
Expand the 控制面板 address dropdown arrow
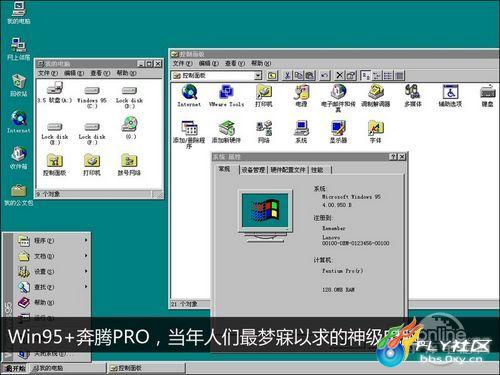click(x=258, y=76)
